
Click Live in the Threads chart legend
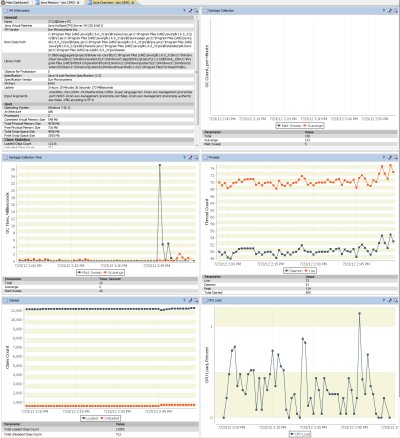coord(309,271)
